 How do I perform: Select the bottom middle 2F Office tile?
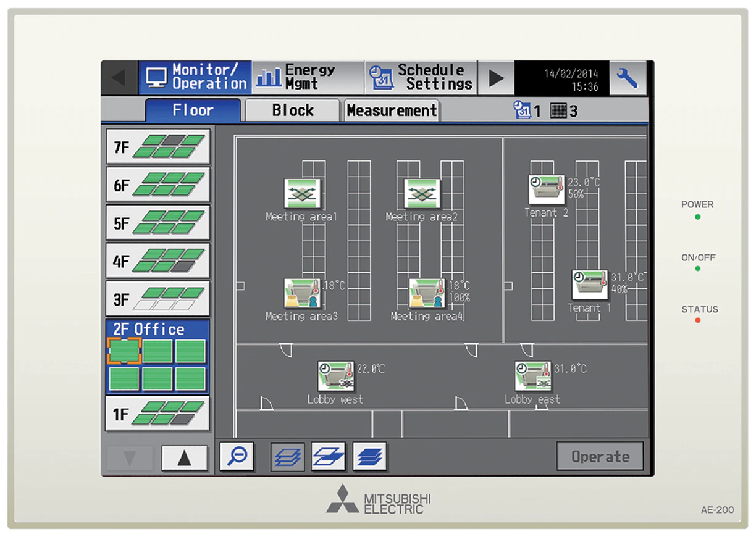tap(157, 378)
